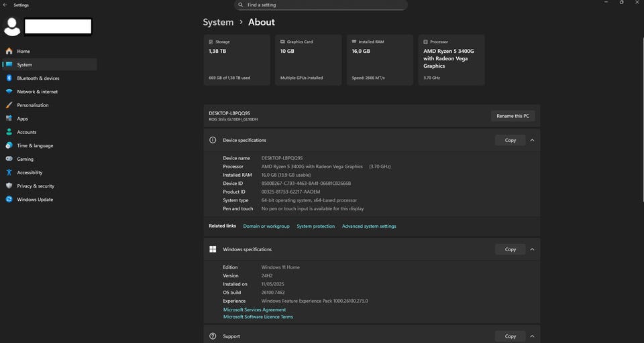Open the Apps settings page
The height and width of the screenshot is (343, 644).
(x=22, y=119)
